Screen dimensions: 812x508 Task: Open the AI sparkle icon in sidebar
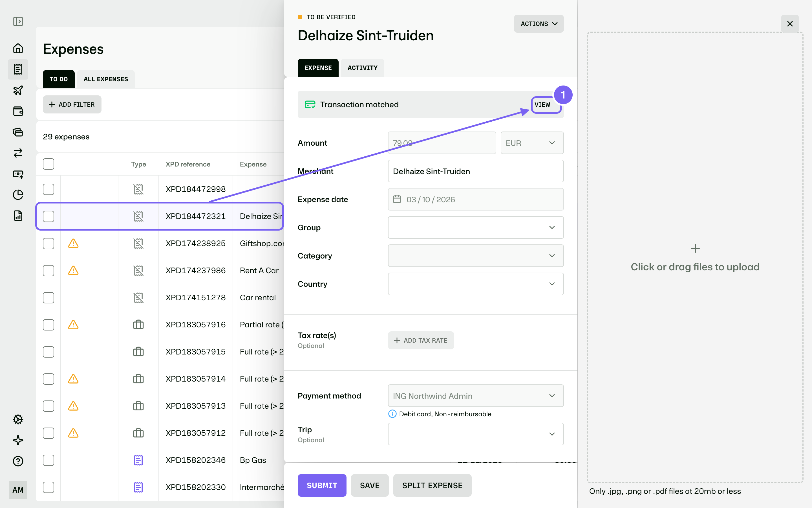(18, 440)
